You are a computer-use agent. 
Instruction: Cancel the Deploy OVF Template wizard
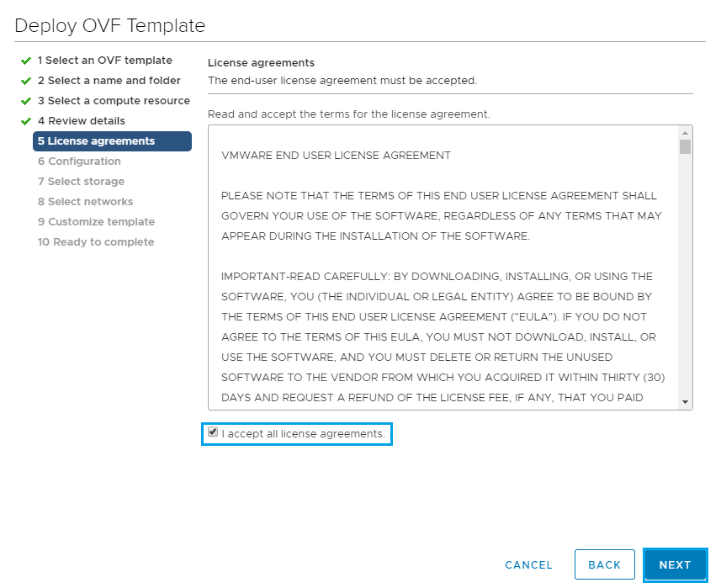[529, 565]
